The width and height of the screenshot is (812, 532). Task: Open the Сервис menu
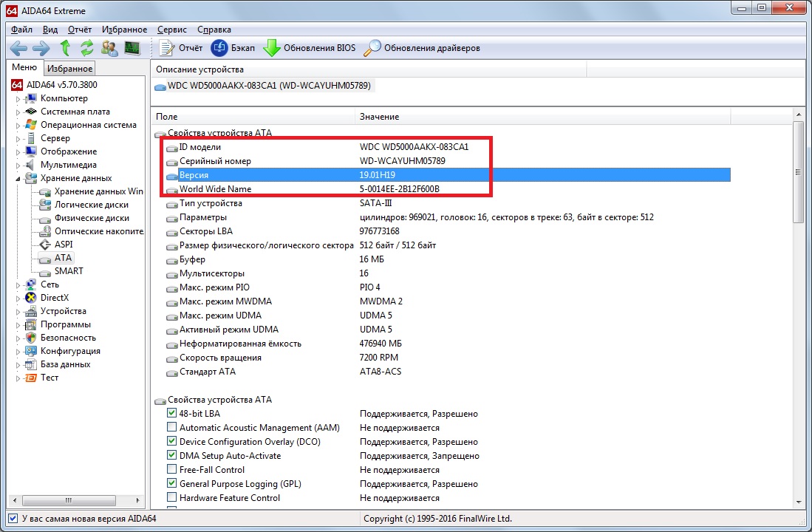tap(172, 30)
